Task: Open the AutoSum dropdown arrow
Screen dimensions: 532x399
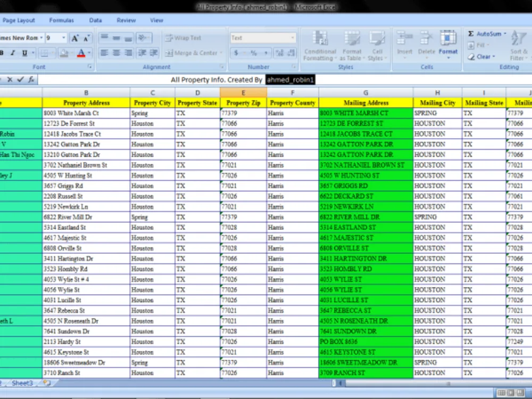Action: (505, 34)
